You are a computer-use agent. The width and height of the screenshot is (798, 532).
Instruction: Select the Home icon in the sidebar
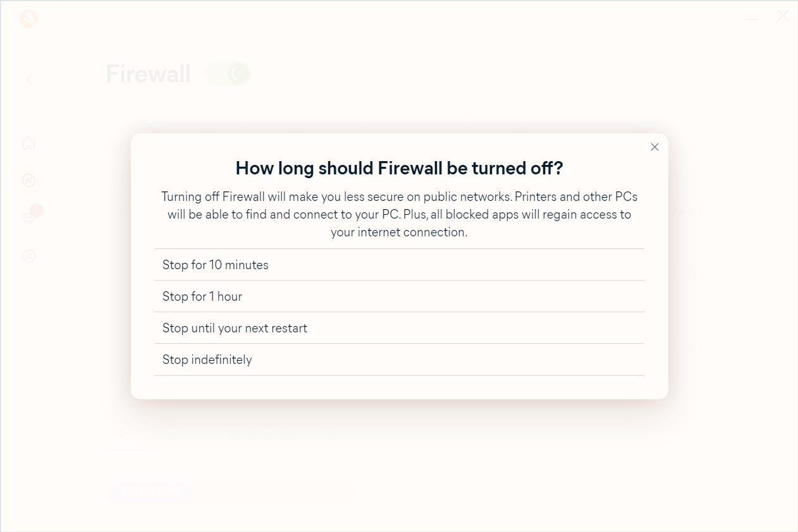(28, 143)
